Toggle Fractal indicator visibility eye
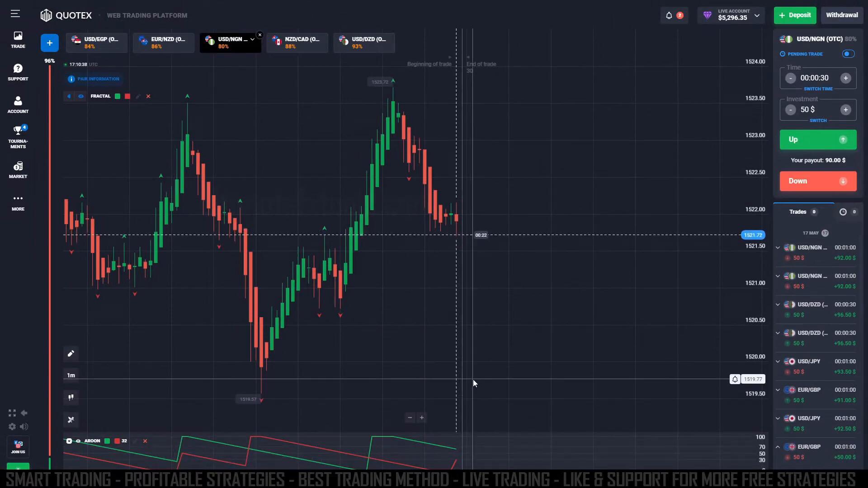The width and height of the screenshot is (868, 488). tap(81, 96)
